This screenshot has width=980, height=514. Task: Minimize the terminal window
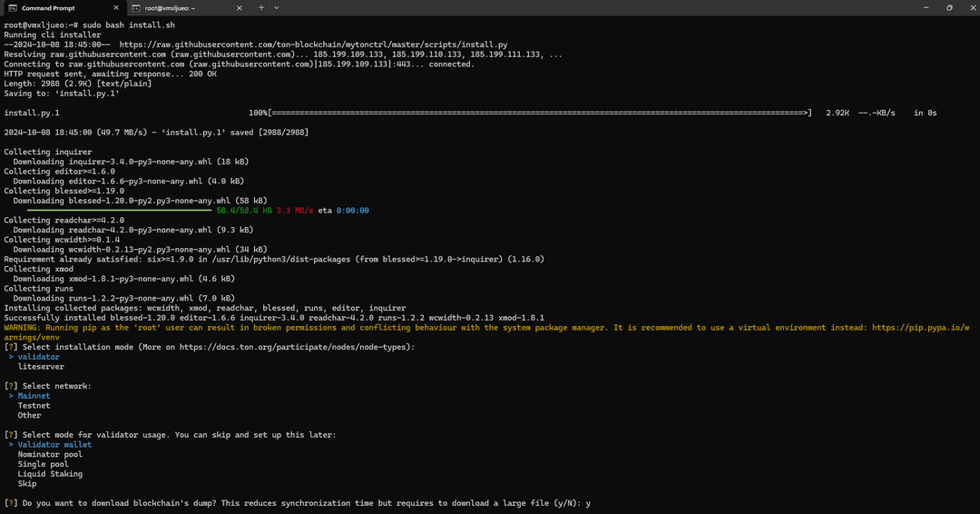[x=923, y=7]
